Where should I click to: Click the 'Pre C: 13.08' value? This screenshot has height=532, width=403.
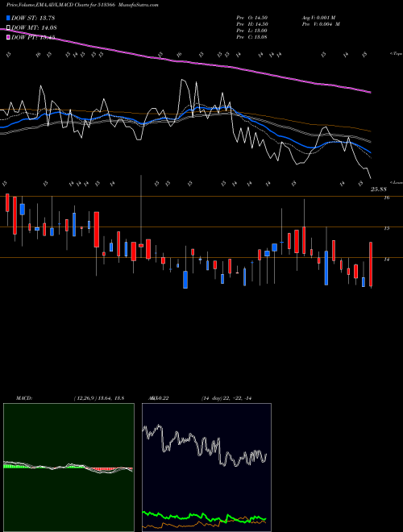[x=251, y=37]
